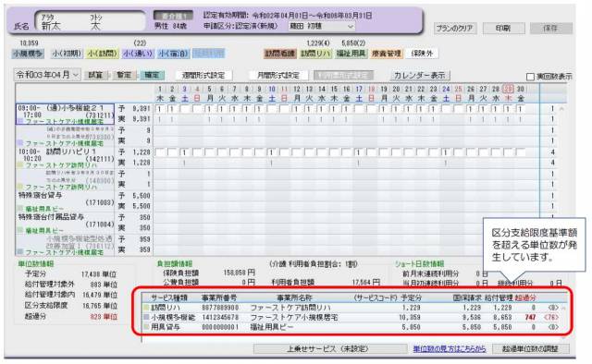Toggle day 2 planned cell for 小多機能21
The width and height of the screenshot is (592, 364).
click(173, 109)
